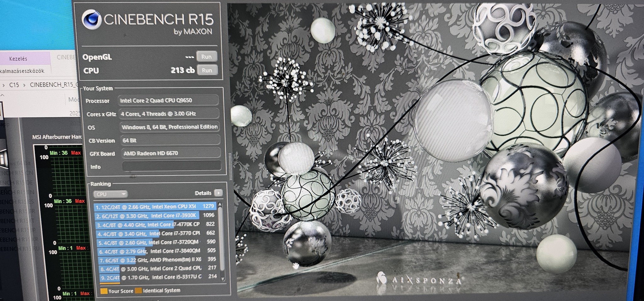This screenshot has width=644, height=301.
Task: Select ranking row 4 Intel Core i7-3770
Action: tap(156, 233)
